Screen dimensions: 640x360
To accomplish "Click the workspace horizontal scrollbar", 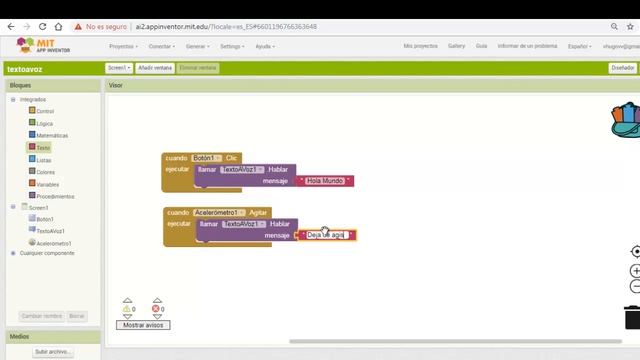I will [x=456, y=341].
